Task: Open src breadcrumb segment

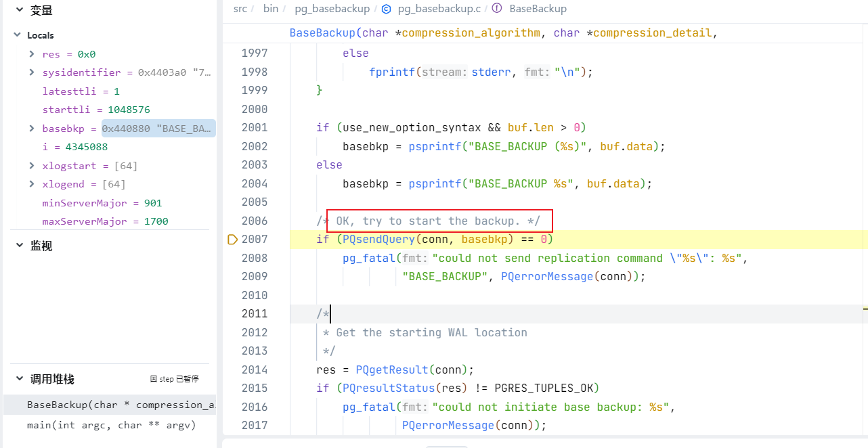Action: click(x=240, y=9)
